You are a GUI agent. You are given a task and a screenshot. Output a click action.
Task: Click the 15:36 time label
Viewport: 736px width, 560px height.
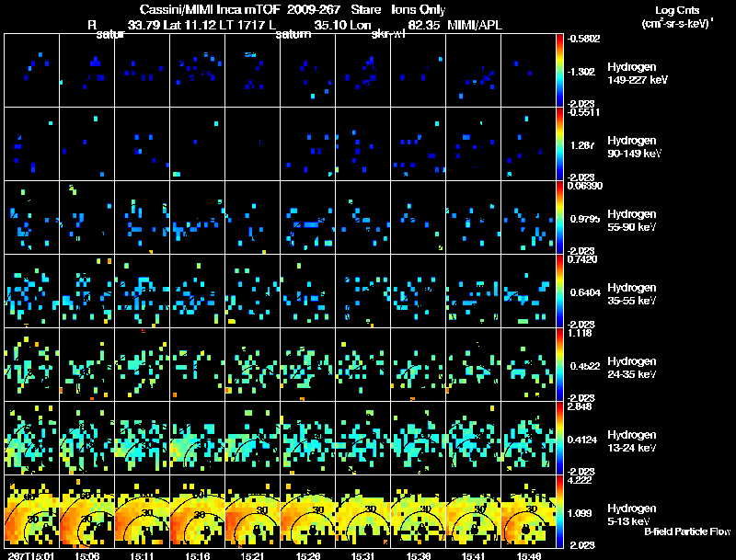coord(418,556)
